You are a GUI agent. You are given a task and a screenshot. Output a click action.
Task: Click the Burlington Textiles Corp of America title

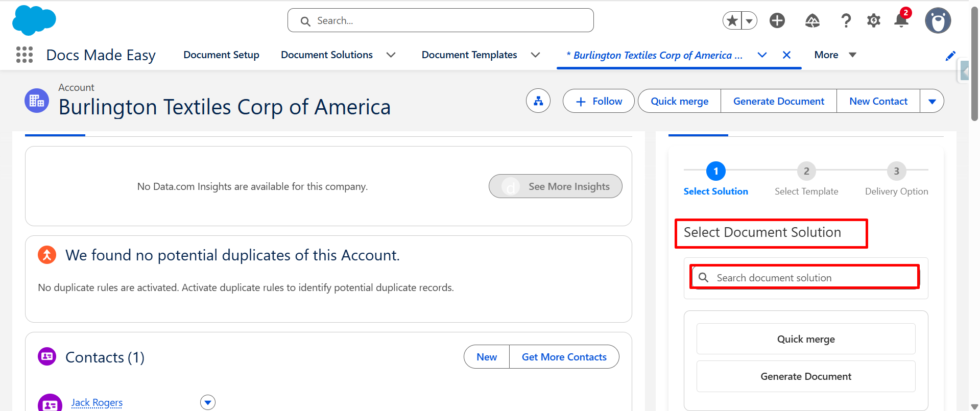click(225, 107)
